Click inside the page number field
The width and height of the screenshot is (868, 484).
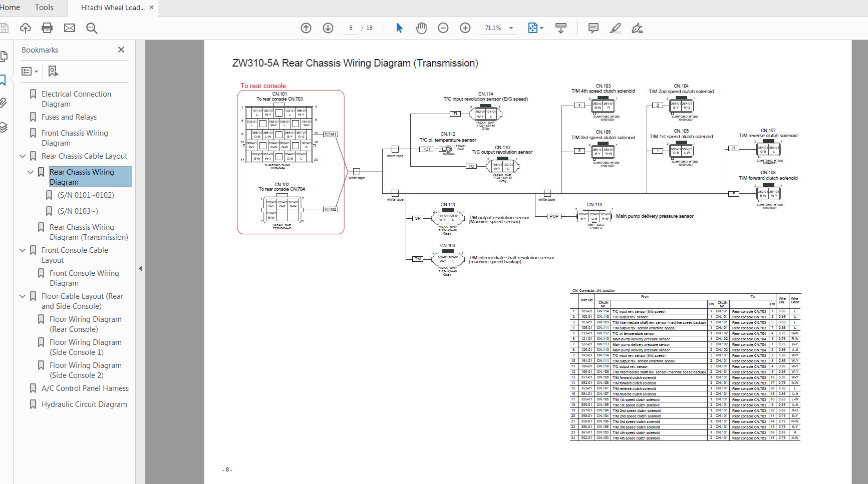point(351,28)
